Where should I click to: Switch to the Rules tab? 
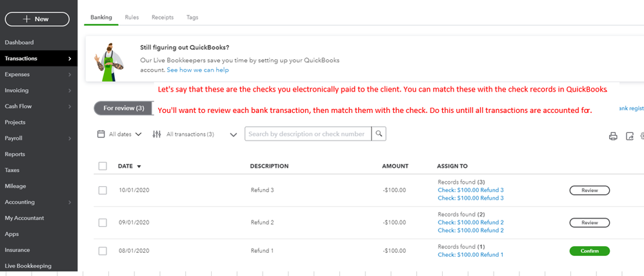tap(132, 17)
